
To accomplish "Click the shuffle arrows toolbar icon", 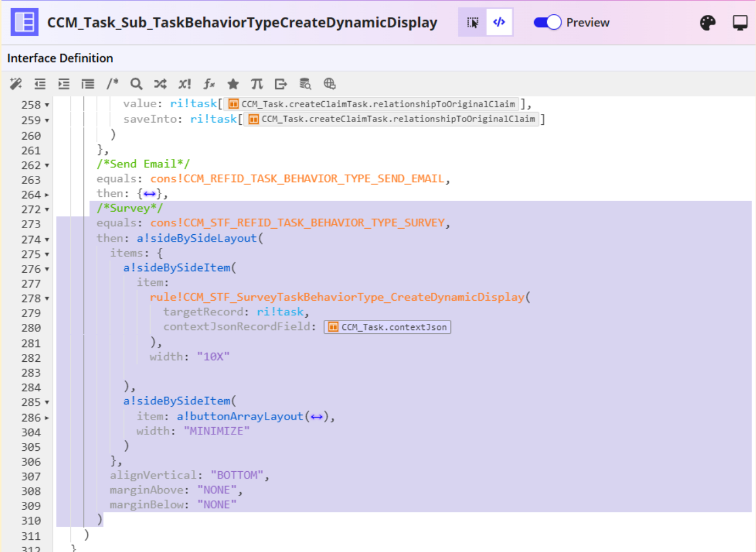I will click(x=160, y=84).
